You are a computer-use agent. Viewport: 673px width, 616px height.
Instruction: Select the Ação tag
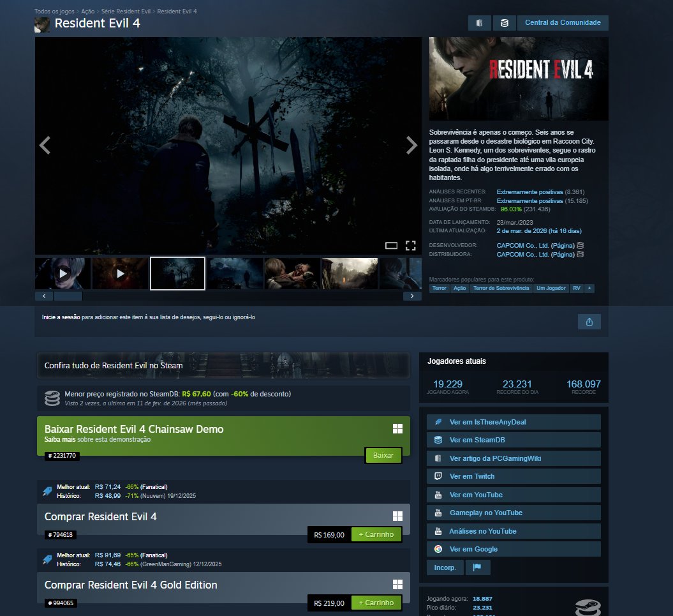pyautogui.click(x=460, y=289)
